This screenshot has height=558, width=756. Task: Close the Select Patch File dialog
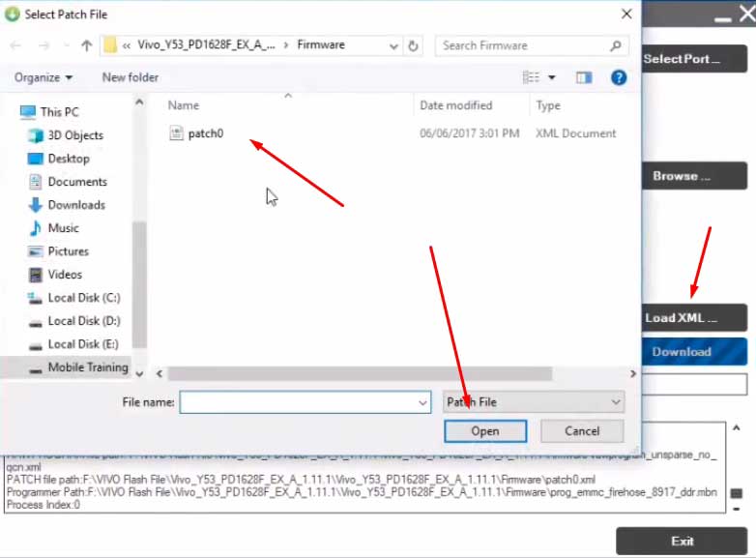point(626,14)
